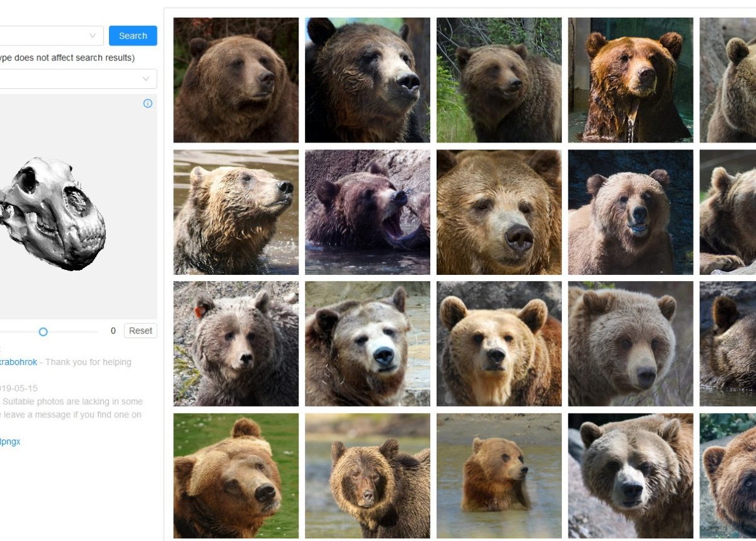Click the rotation slider handle
The width and height of the screenshot is (756, 541).
pyautogui.click(x=43, y=331)
